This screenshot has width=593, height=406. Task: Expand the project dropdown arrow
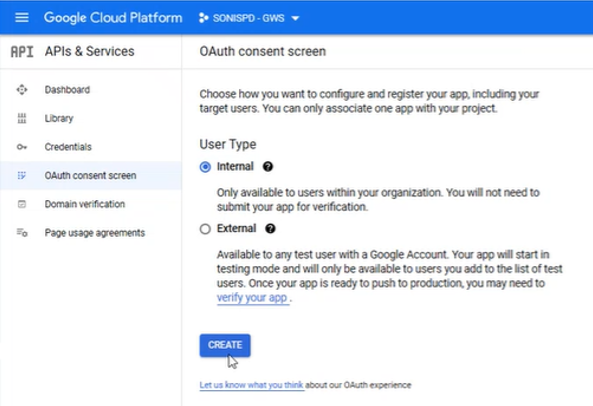(x=295, y=18)
